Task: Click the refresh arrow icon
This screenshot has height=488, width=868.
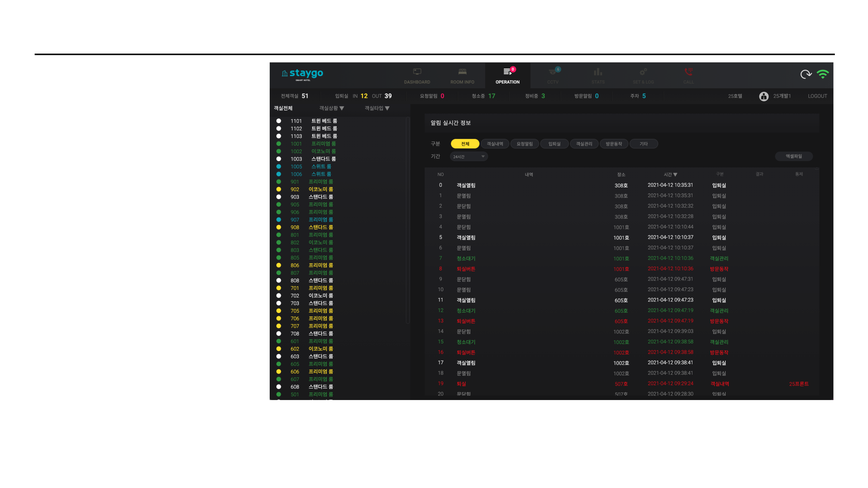Action: coord(806,74)
